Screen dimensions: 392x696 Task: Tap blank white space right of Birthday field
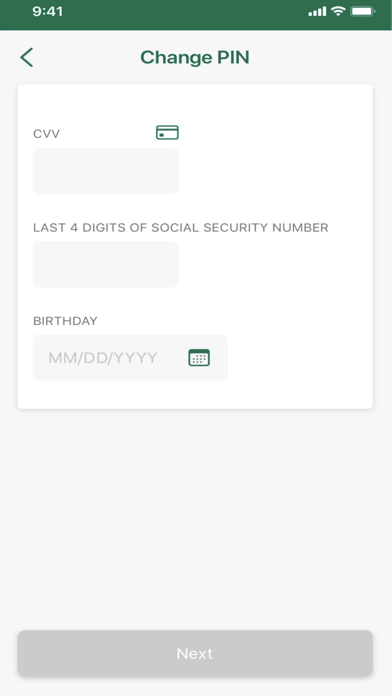(x=300, y=357)
